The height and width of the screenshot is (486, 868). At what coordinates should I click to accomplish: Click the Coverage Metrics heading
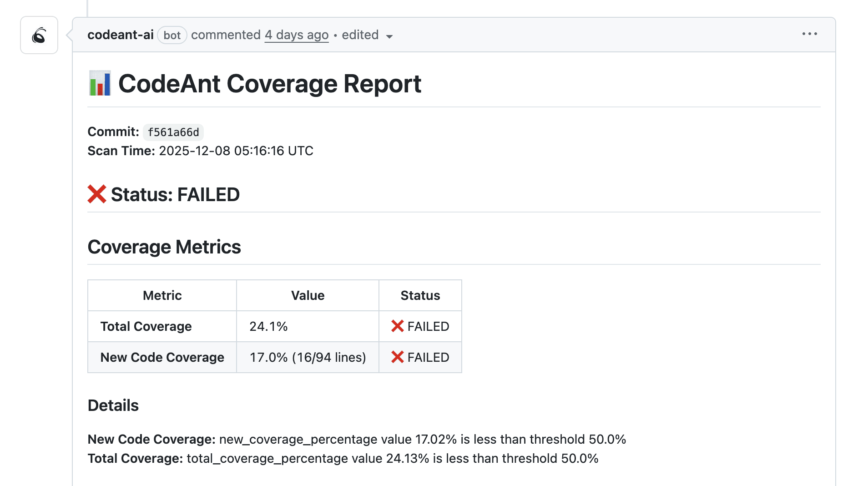164,247
